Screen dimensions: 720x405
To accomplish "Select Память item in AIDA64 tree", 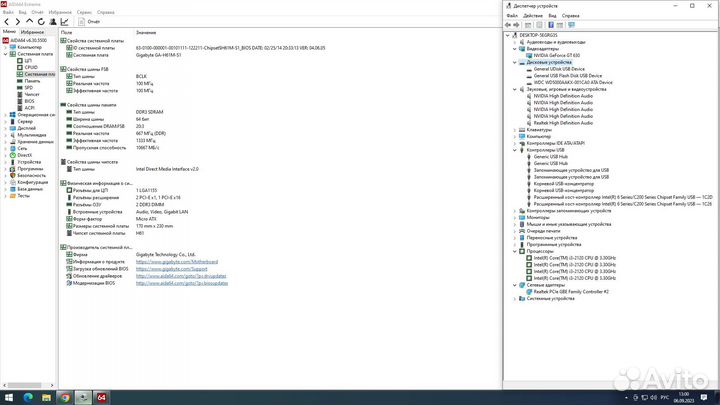I will [x=32, y=81].
